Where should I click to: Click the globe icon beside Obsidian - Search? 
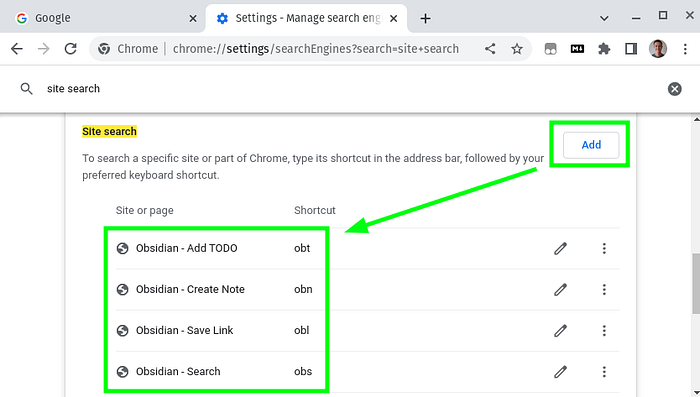(x=122, y=372)
